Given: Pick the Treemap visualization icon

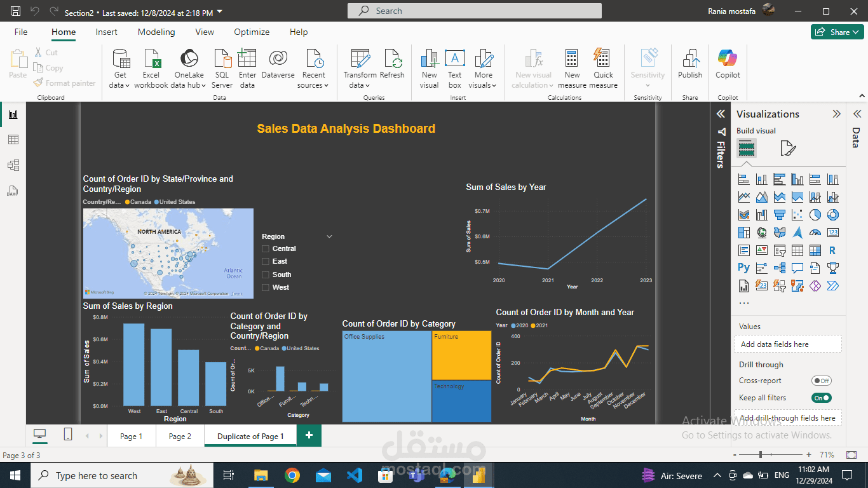Looking at the screenshot, I should click(744, 233).
